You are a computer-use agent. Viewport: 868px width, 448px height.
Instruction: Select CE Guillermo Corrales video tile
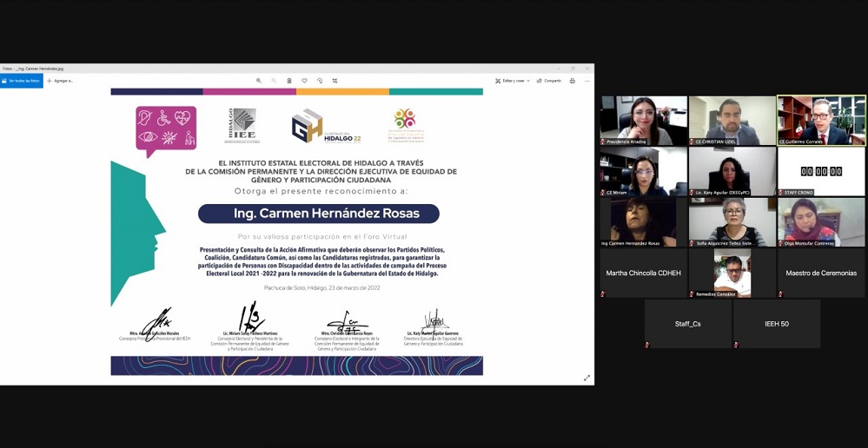[x=821, y=121]
